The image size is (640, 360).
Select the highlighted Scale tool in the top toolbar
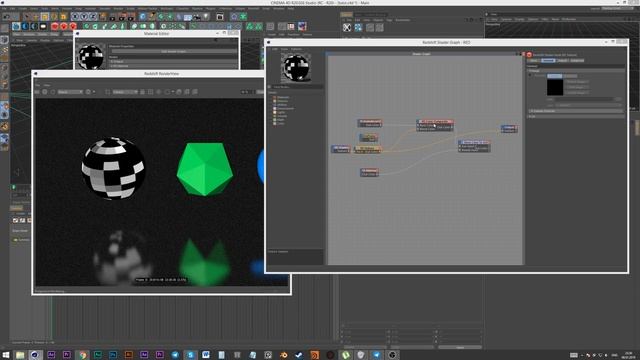44,17
